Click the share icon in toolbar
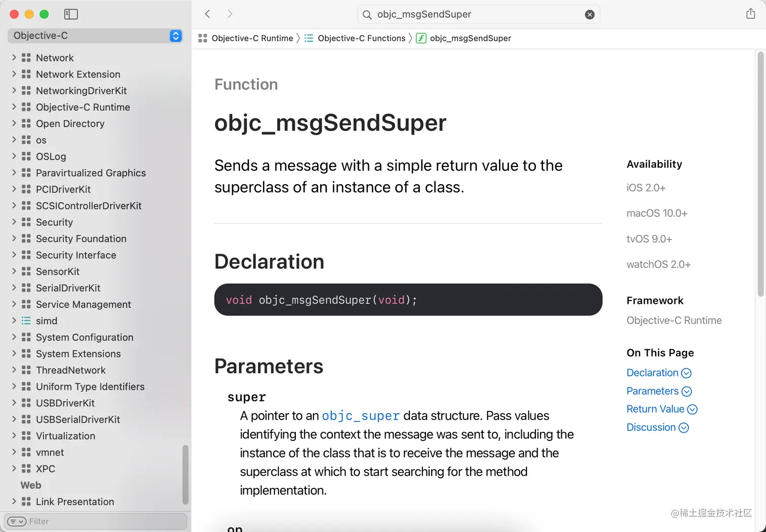 coord(750,14)
